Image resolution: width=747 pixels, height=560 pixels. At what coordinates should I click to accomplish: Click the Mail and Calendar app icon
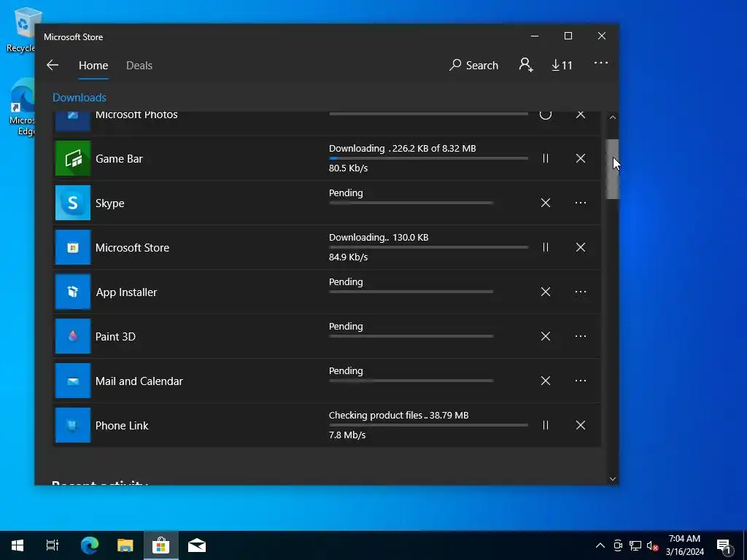[73, 381]
